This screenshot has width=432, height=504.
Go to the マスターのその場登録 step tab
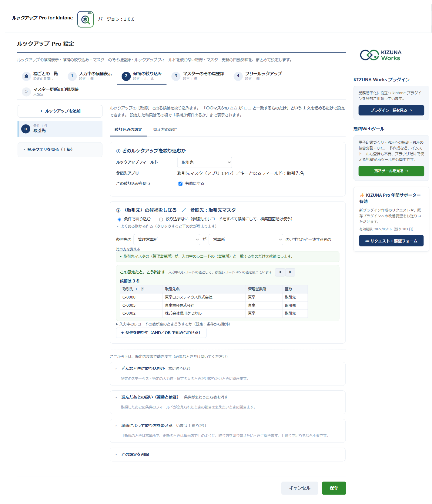tap(198, 76)
